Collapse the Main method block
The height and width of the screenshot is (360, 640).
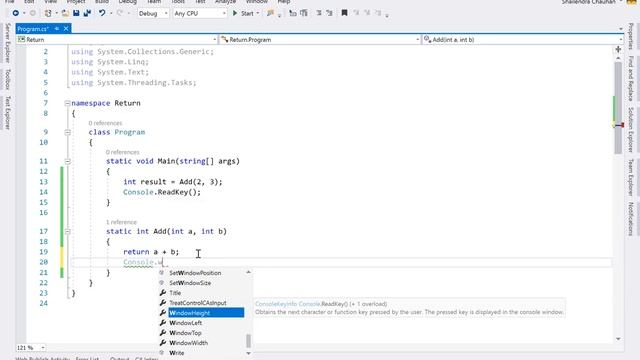67,161
